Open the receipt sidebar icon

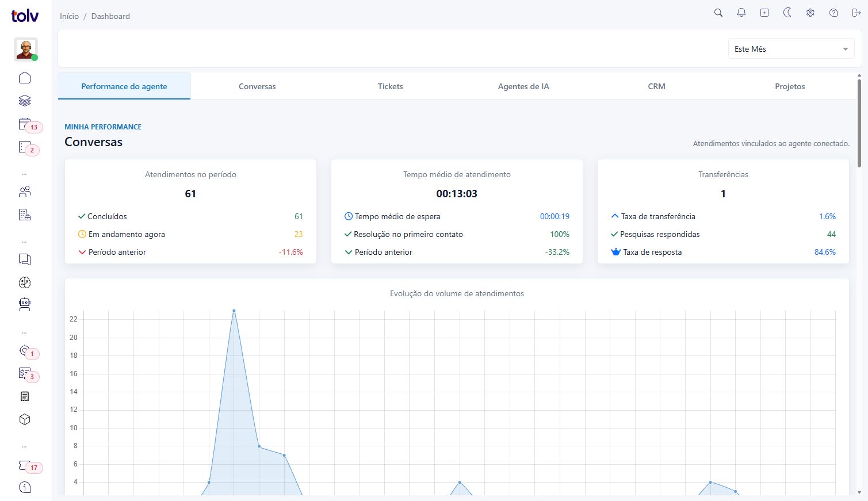pyautogui.click(x=25, y=396)
